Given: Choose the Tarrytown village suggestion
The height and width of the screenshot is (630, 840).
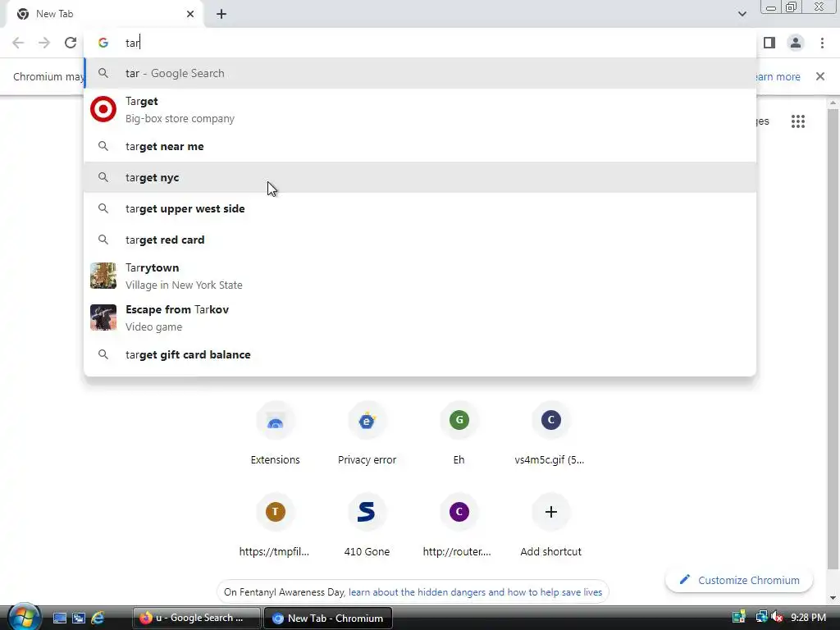Looking at the screenshot, I should click(x=421, y=276).
